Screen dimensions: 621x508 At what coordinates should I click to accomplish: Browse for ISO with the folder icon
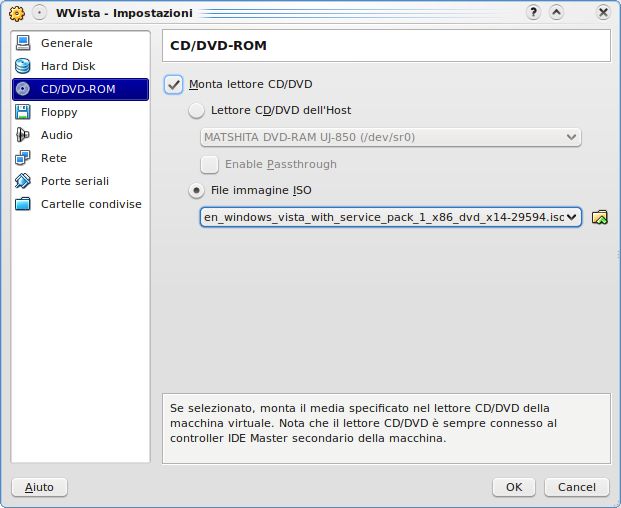[600, 217]
